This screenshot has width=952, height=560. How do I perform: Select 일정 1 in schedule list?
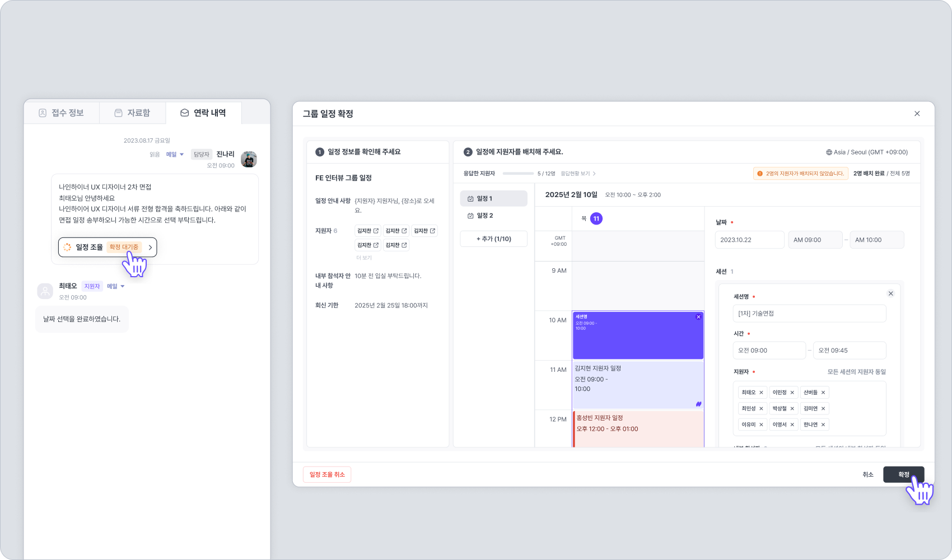point(493,199)
